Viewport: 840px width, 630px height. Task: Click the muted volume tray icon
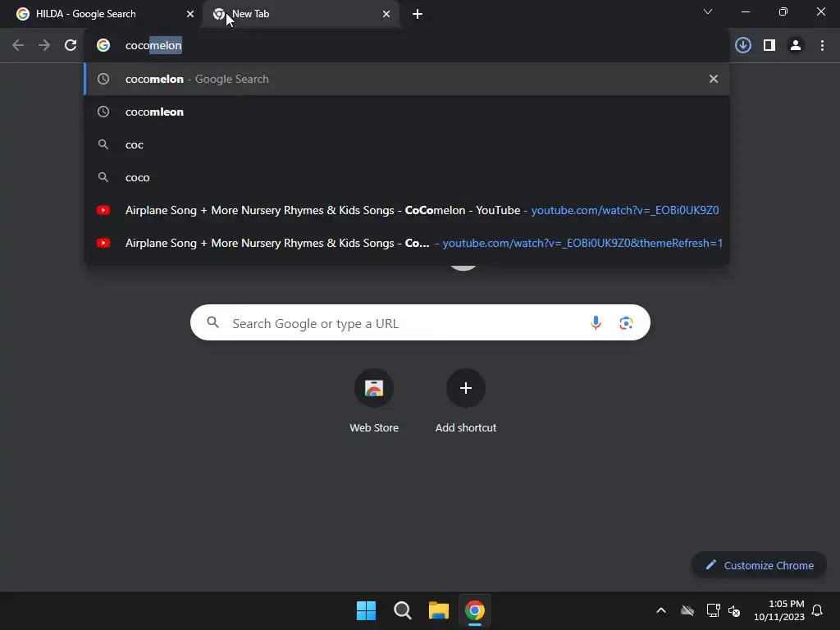[x=734, y=610]
